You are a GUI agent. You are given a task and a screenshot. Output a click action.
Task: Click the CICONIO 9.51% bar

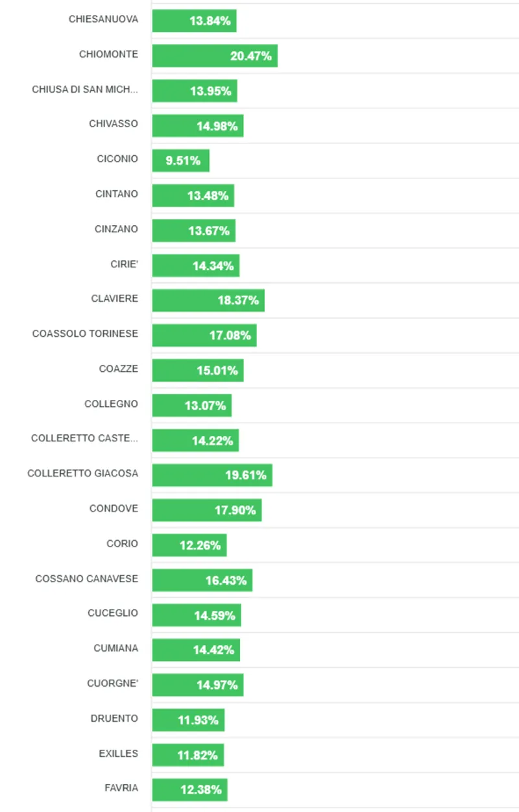tap(181, 160)
